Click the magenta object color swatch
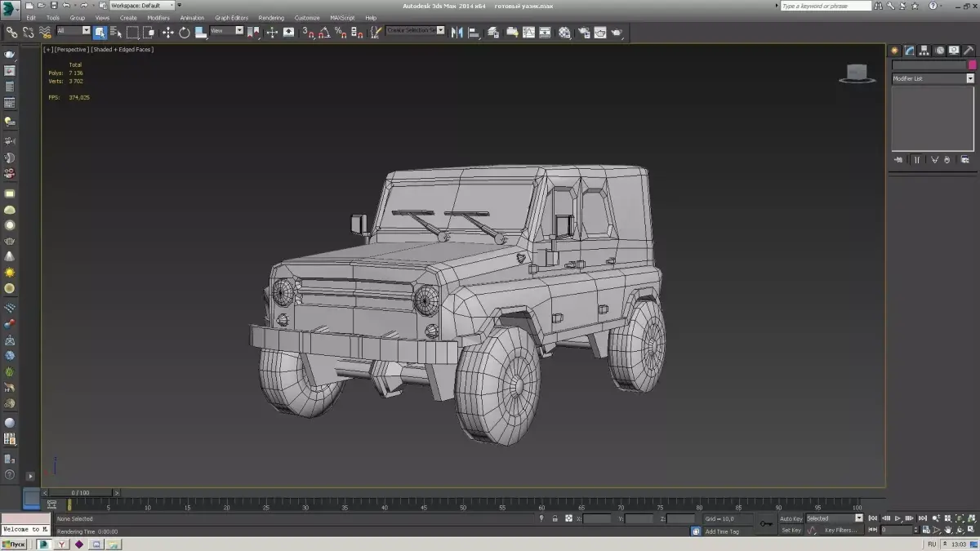Viewport: 980px width, 551px height. click(x=972, y=65)
